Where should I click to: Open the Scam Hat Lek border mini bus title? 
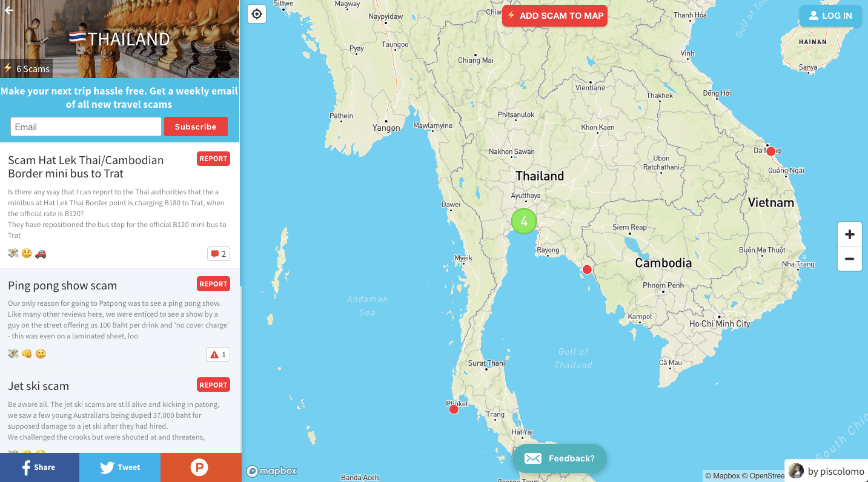(x=86, y=167)
